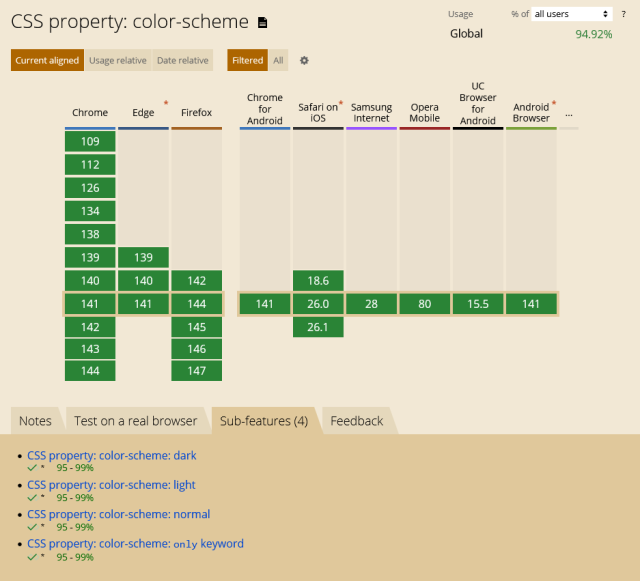Click Safari on iOS 18.6 cell
Screen dimensions: 640x581
(318, 280)
